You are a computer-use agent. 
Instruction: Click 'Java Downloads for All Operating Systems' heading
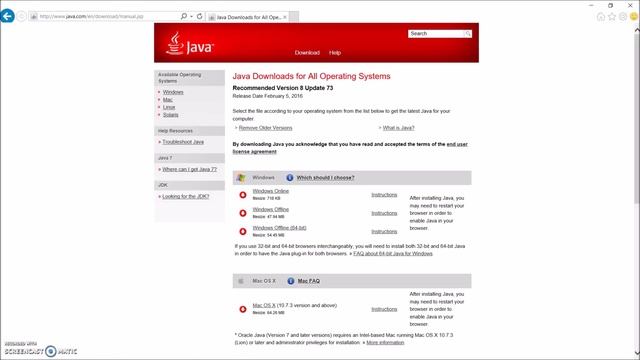click(x=311, y=76)
